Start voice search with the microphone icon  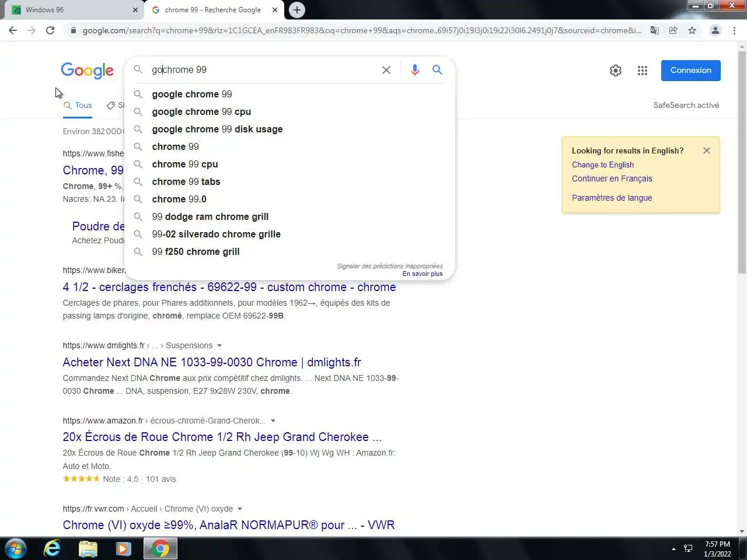(415, 70)
